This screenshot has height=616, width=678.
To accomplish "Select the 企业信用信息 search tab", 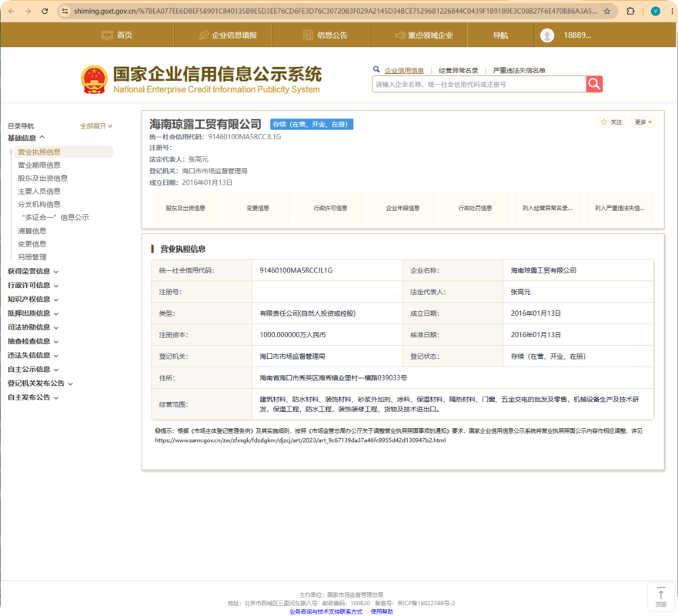I will (404, 71).
